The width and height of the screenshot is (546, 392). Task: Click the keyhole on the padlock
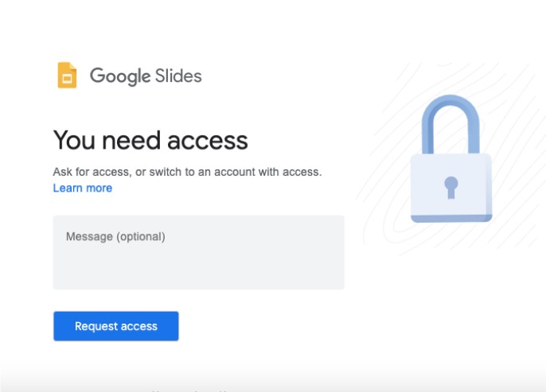[x=451, y=188]
